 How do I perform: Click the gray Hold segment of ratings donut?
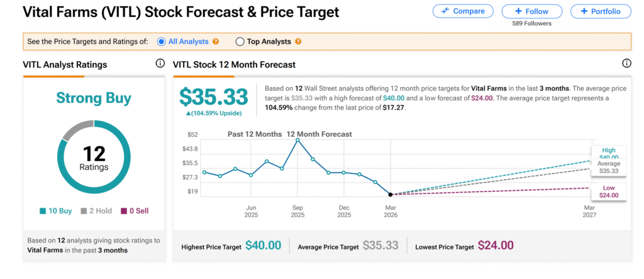75,128
